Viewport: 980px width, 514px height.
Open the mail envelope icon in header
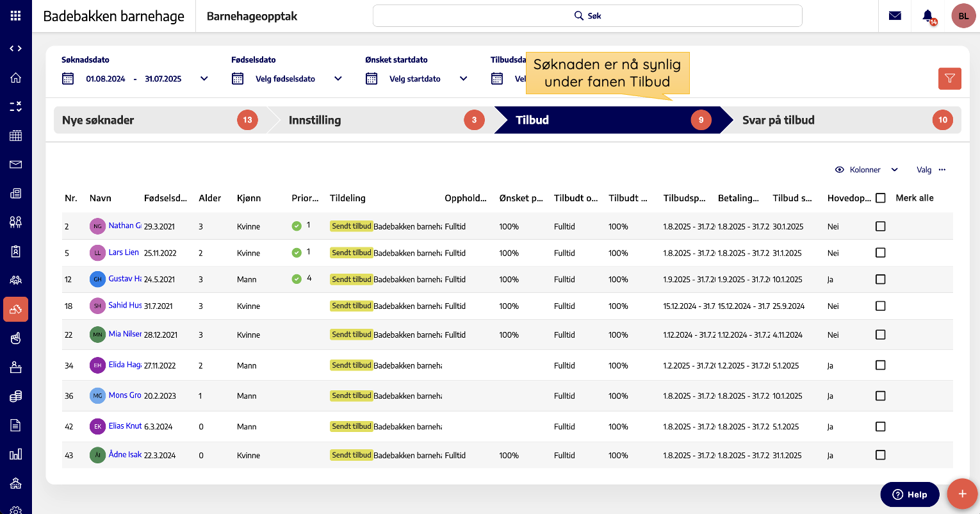tap(895, 16)
